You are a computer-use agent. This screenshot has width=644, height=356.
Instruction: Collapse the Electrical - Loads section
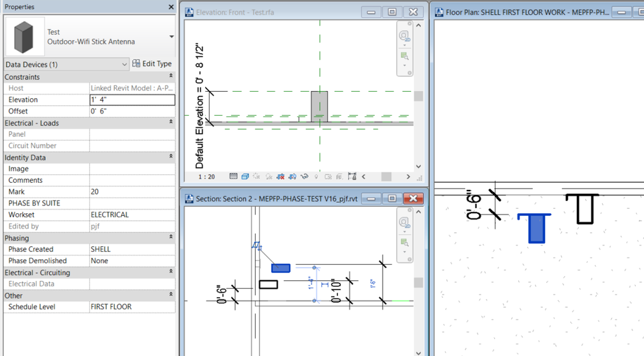pyautogui.click(x=171, y=122)
